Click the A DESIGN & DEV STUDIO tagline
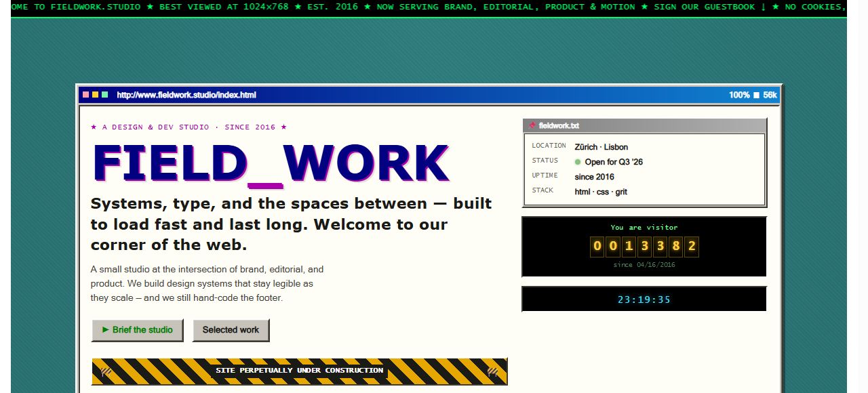The image size is (868, 393). coord(189,127)
